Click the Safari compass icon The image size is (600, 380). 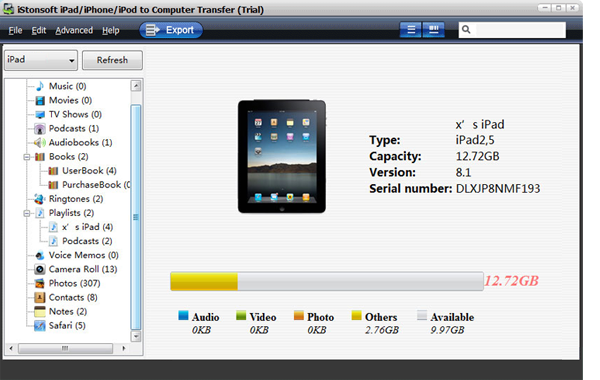[40, 326]
